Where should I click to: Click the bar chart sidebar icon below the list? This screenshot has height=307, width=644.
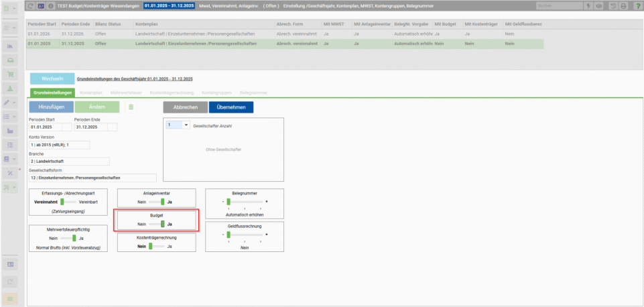10,131
